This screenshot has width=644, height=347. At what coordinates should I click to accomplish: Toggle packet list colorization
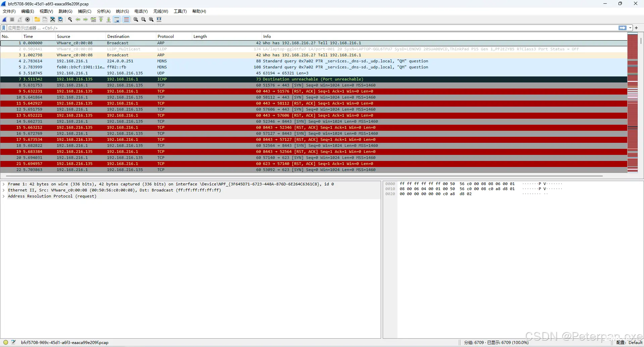coord(126,19)
